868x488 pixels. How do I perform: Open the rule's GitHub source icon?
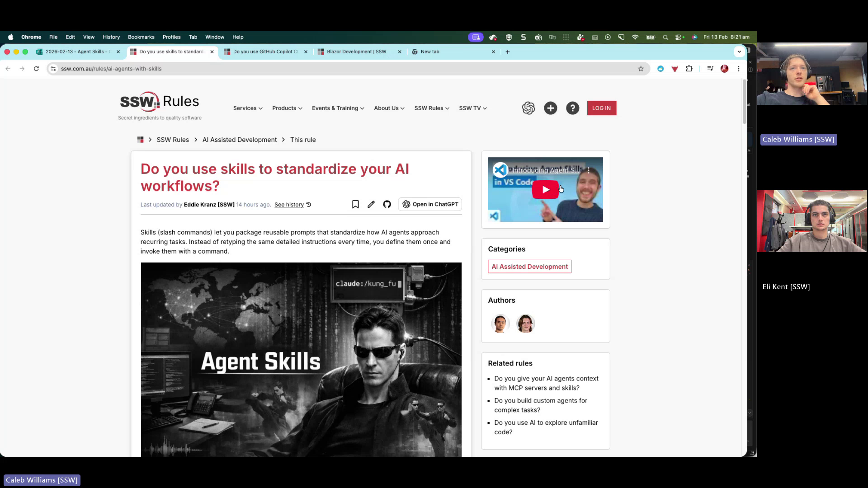click(387, 204)
